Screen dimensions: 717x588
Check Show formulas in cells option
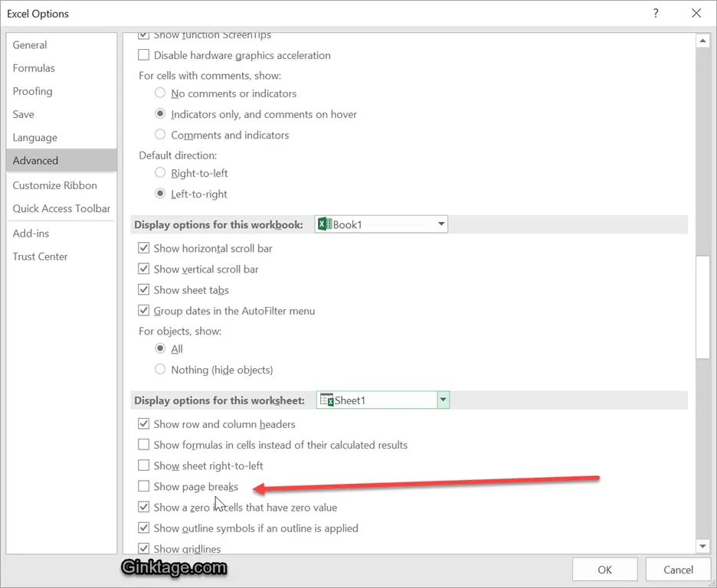click(x=143, y=444)
